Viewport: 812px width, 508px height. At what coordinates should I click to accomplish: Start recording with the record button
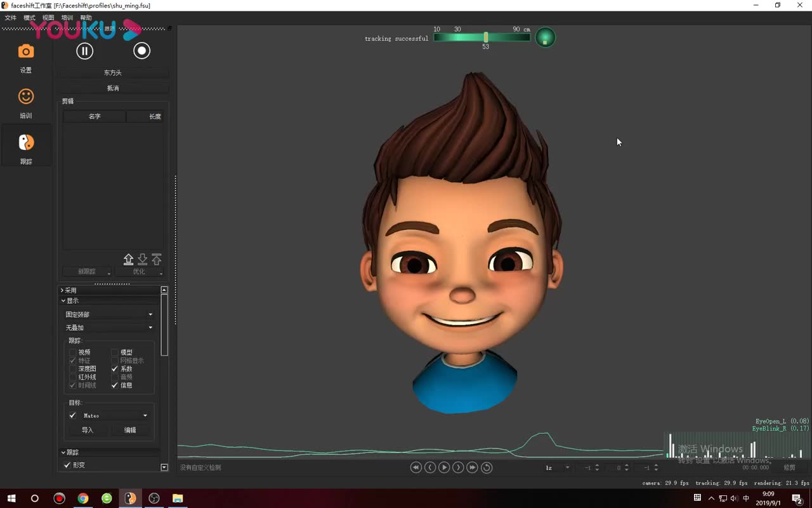click(141, 51)
